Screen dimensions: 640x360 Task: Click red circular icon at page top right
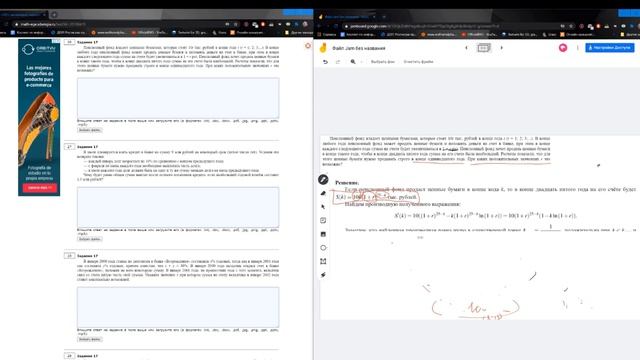308,46
